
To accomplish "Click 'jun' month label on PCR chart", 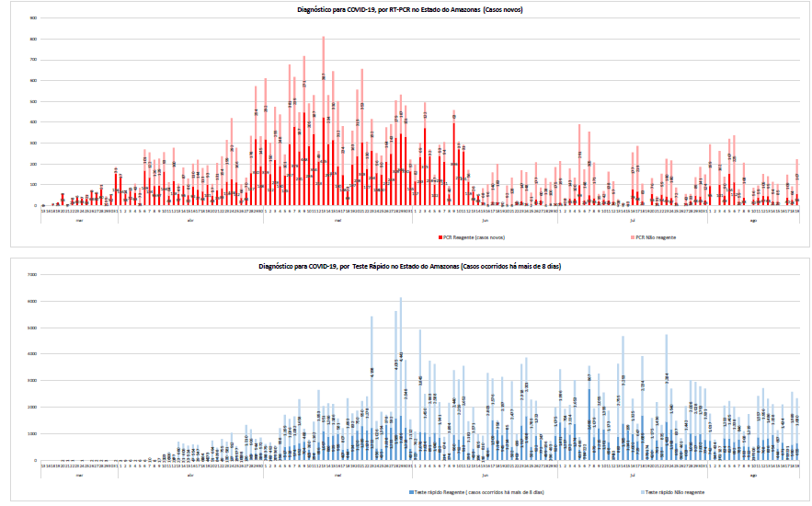I will coord(485,220).
